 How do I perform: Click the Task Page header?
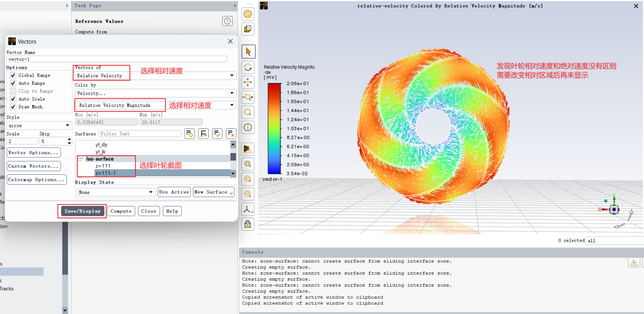[154, 5]
